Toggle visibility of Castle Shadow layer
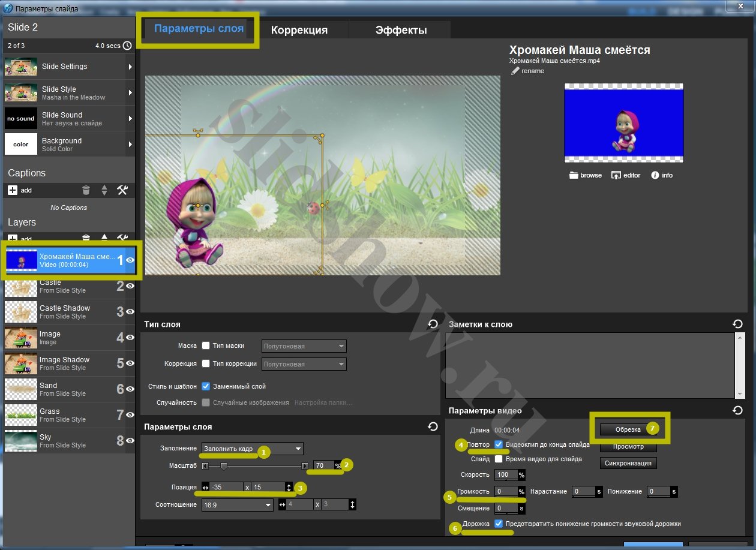This screenshot has height=550, width=756. coord(130,312)
